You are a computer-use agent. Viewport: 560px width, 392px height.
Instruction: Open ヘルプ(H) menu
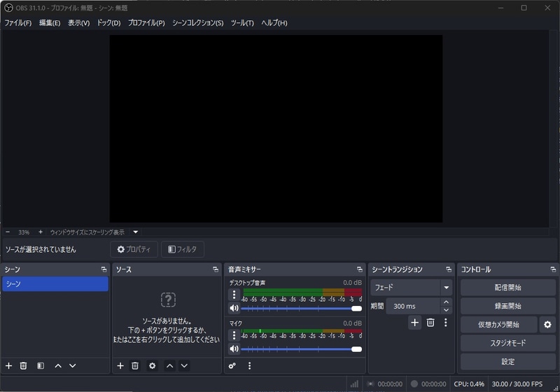274,23
